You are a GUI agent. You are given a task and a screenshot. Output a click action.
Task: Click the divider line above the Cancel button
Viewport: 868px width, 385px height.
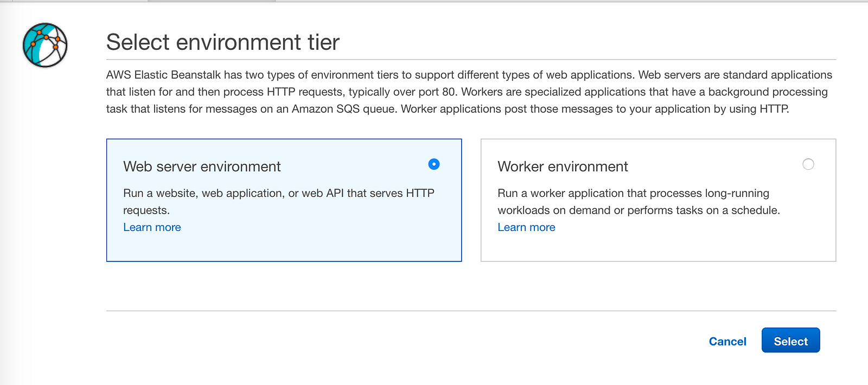point(471,311)
